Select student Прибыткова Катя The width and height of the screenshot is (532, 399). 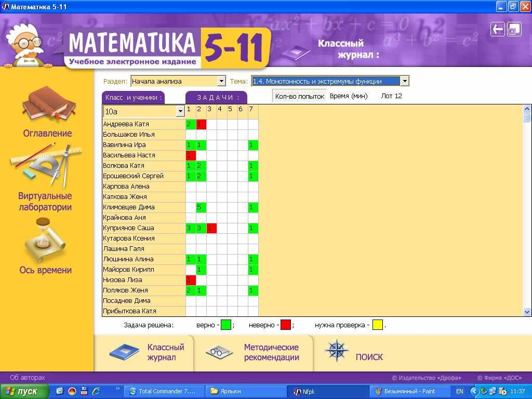[144, 311]
